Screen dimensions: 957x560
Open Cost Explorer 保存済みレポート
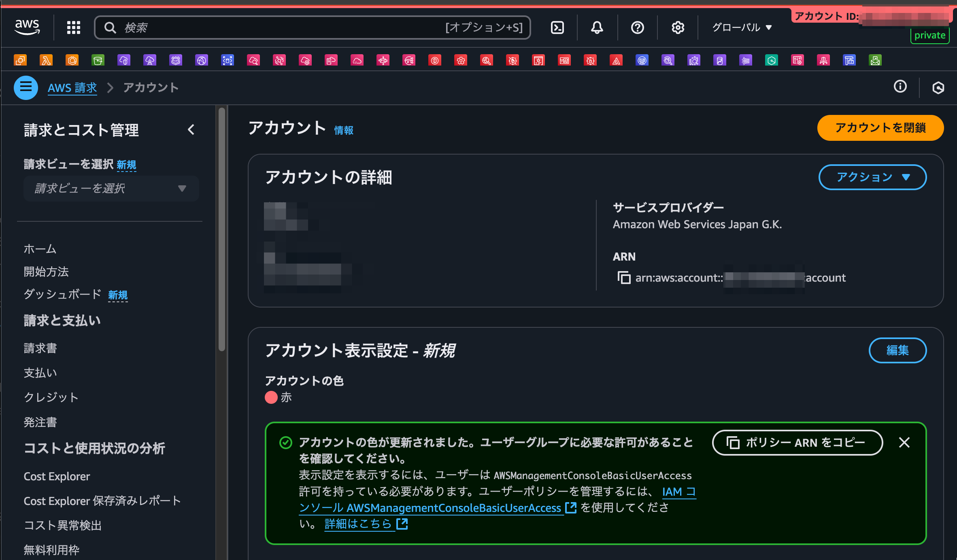(102, 501)
